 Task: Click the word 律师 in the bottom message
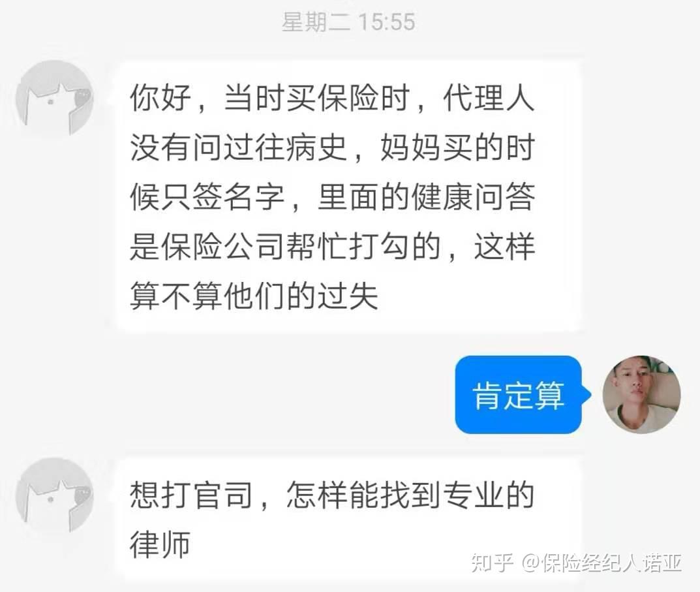(x=160, y=544)
